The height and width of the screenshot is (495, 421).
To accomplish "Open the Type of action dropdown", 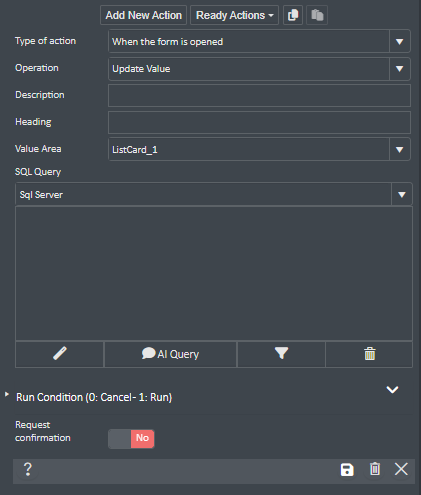I will pos(259,41).
